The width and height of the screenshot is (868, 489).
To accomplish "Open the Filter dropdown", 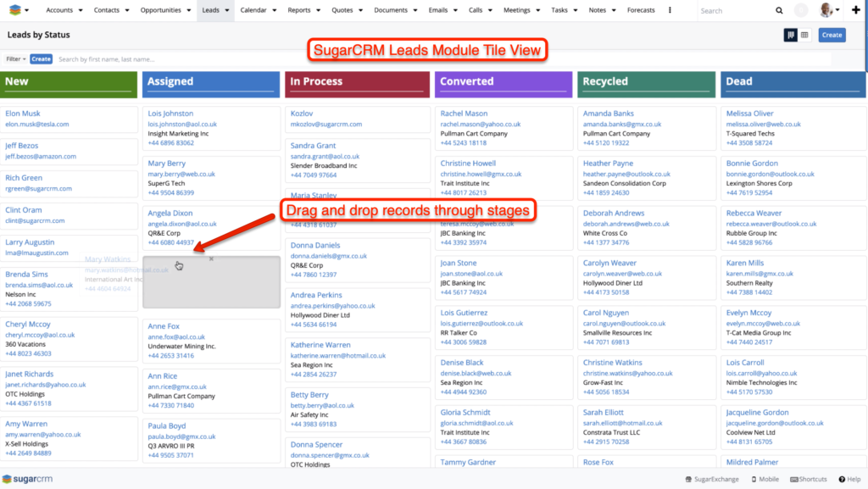I will (15, 59).
